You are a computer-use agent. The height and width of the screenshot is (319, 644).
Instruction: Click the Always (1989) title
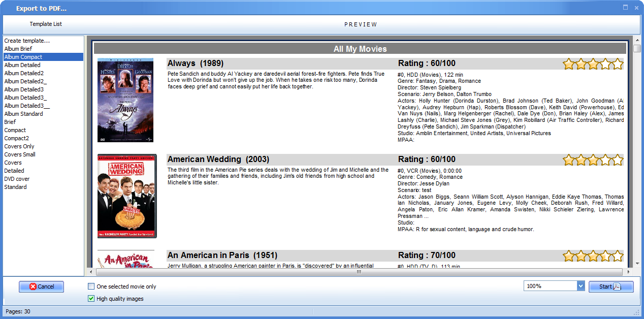tap(196, 63)
